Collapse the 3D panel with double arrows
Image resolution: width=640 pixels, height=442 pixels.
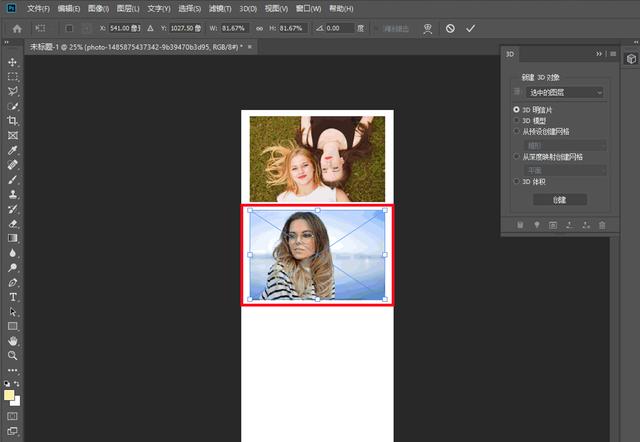coord(599,54)
